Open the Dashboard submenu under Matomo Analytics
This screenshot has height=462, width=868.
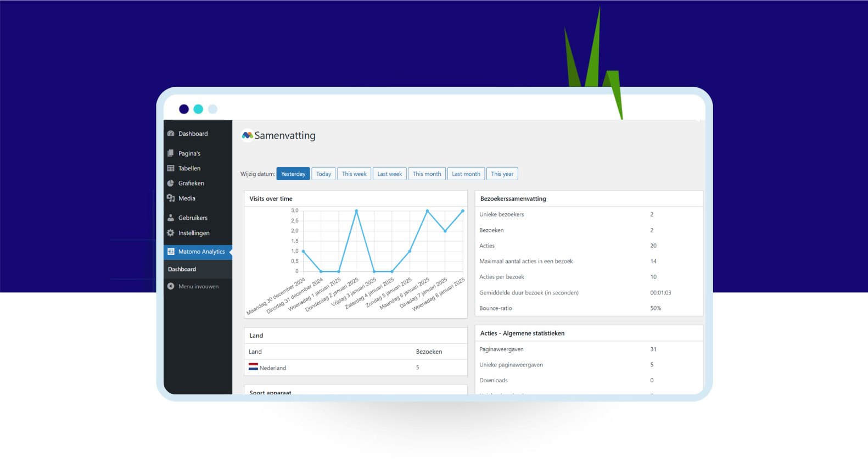point(182,269)
